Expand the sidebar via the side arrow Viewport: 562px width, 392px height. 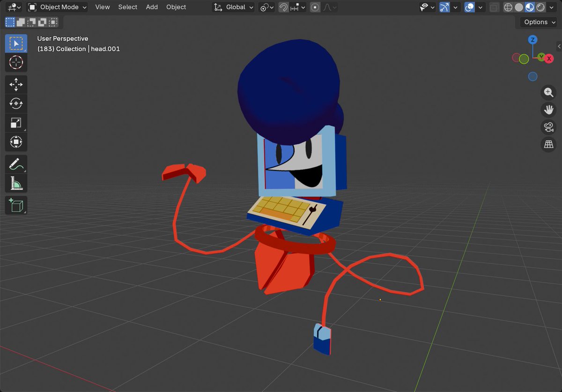click(x=559, y=46)
